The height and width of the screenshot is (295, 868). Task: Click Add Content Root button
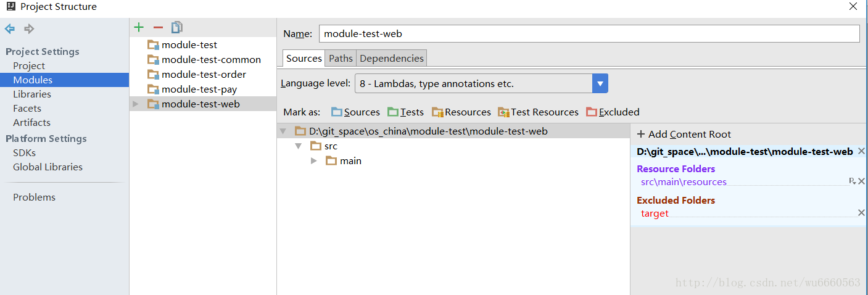pos(684,134)
